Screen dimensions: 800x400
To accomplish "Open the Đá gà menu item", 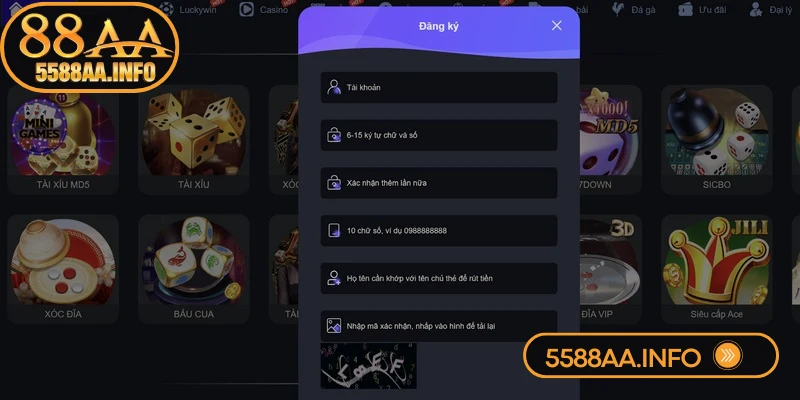I will (633, 9).
